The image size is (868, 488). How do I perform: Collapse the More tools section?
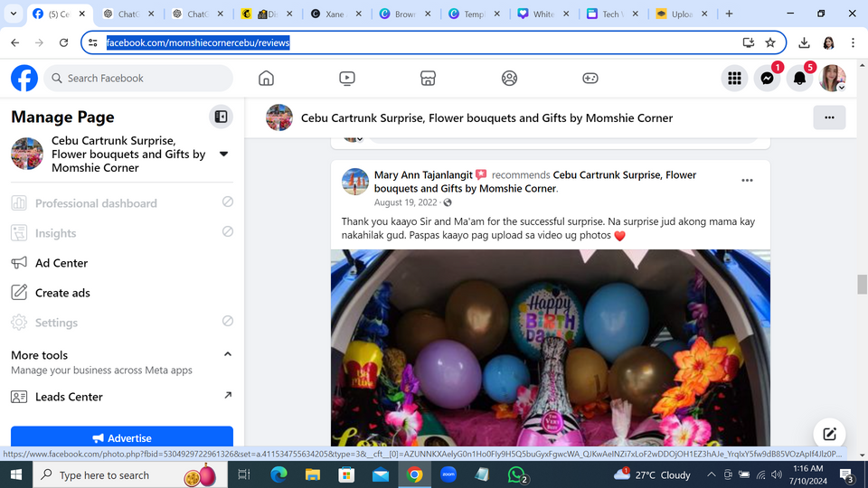[228, 354]
